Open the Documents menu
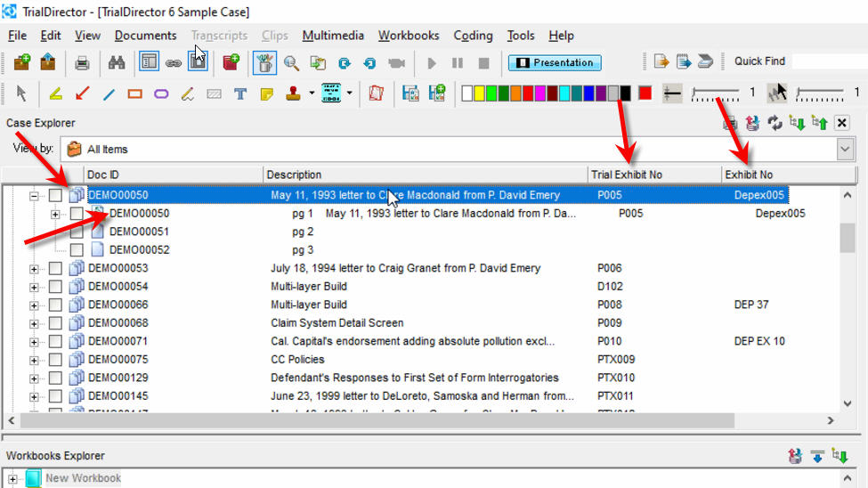The height and width of the screenshot is (488, 868). [x=146, y=36]
